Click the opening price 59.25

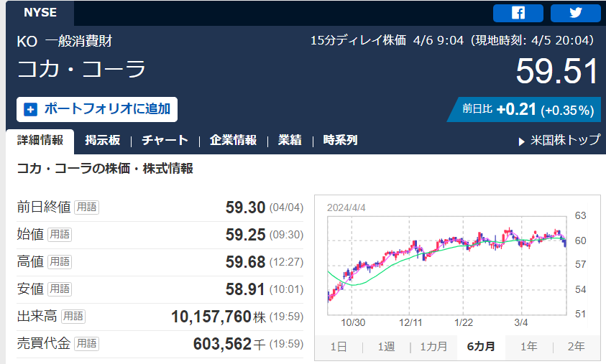[245, 235]
